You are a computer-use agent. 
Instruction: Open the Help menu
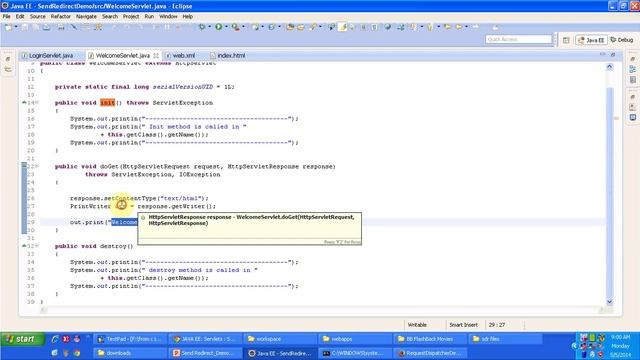tap(187, 16)
